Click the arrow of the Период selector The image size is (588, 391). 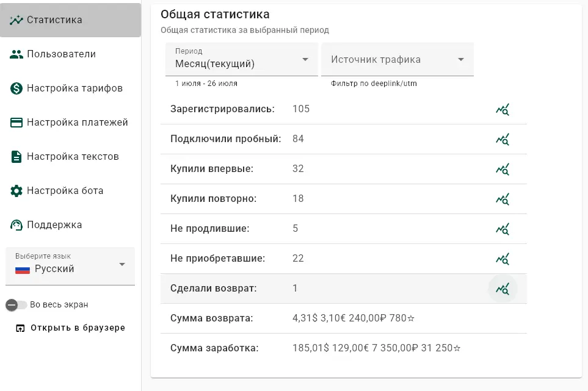[305, 60]
